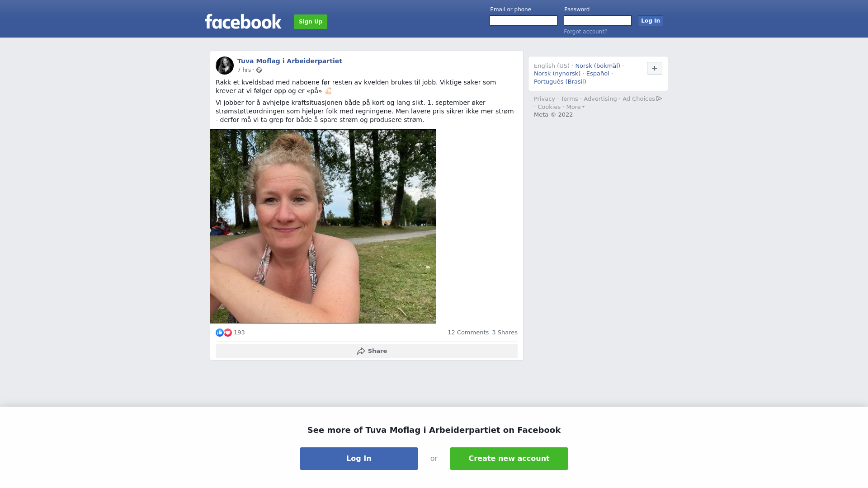Screen dimensions: 868x488
Task: Expand the More footer dropdown
Action: tap(575, 107)
